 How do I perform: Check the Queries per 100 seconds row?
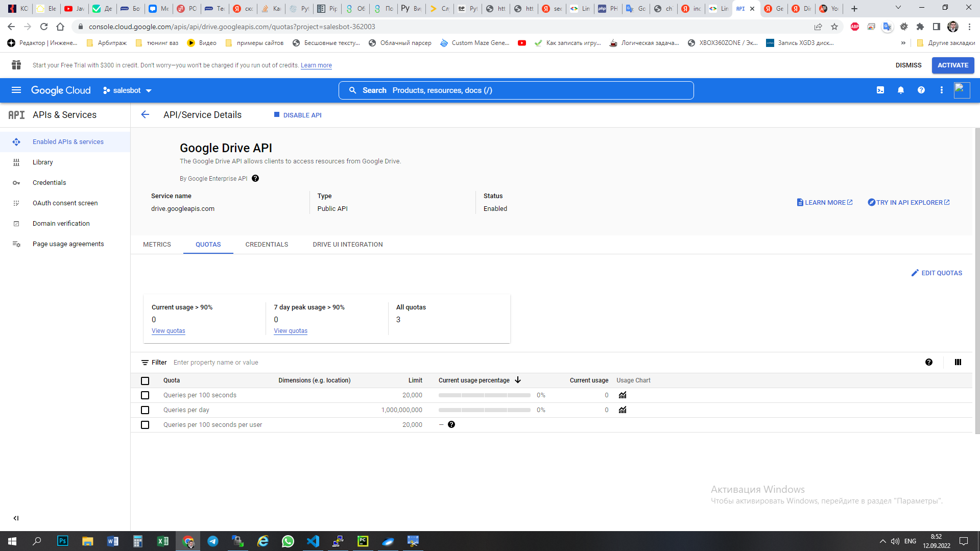(x=145, y=395)
